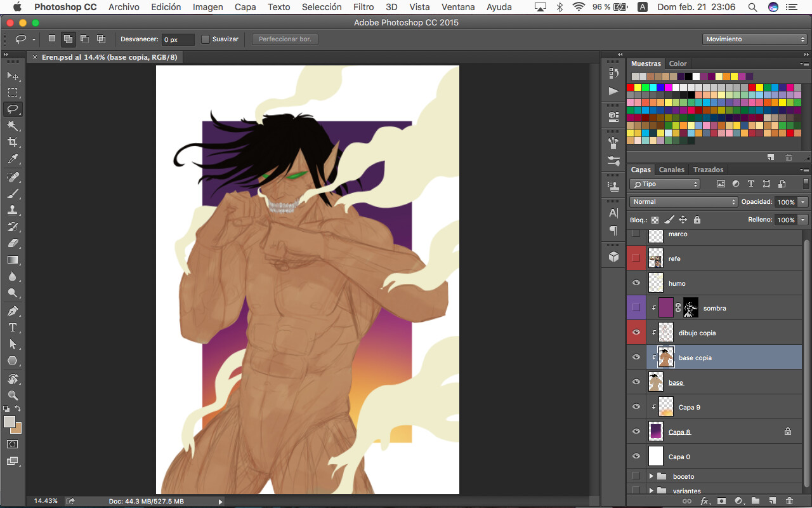Select the Type tool
The height and width of the screenshot is (508, 812).
coord(13,328)
